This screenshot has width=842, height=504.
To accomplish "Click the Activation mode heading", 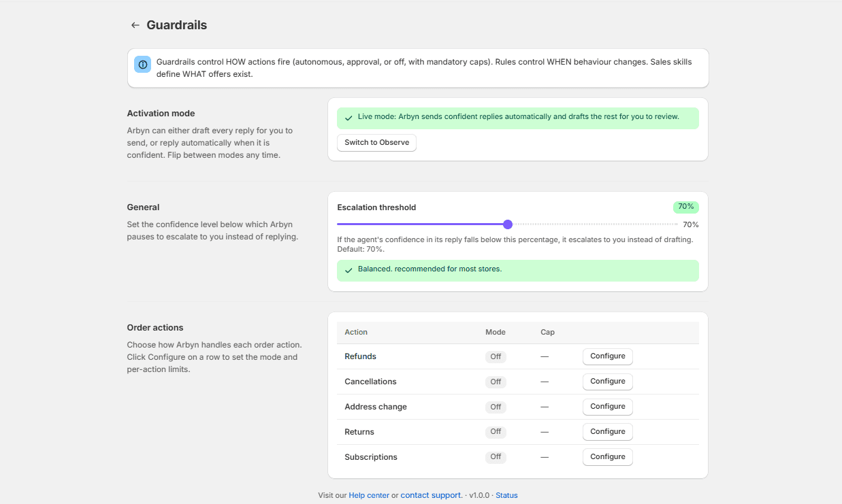I will [161, 114].
